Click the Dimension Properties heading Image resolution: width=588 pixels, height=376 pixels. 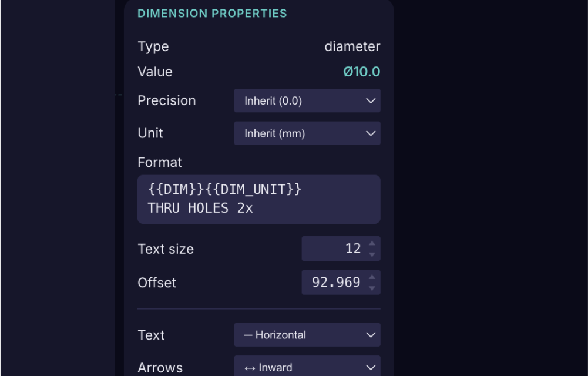[212, 13]
